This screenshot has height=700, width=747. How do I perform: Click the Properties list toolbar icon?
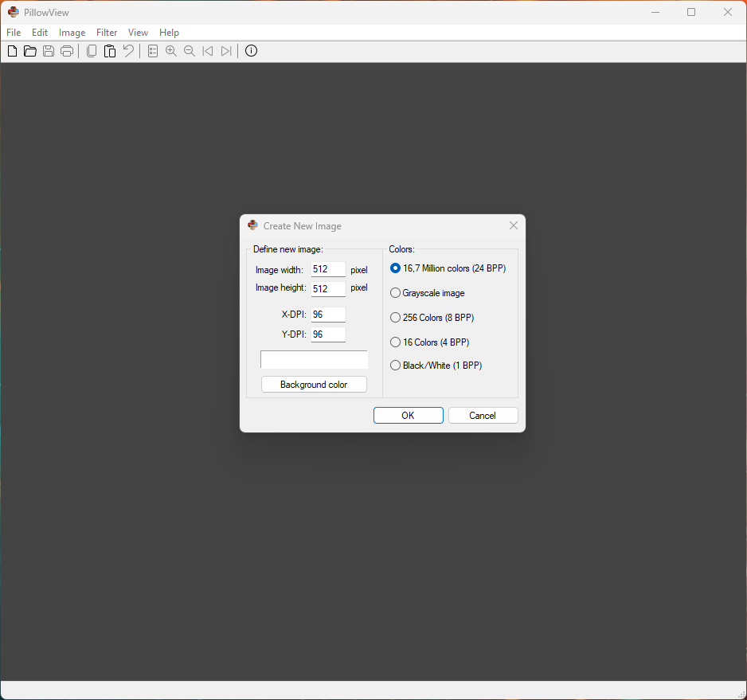pos(153,51)
